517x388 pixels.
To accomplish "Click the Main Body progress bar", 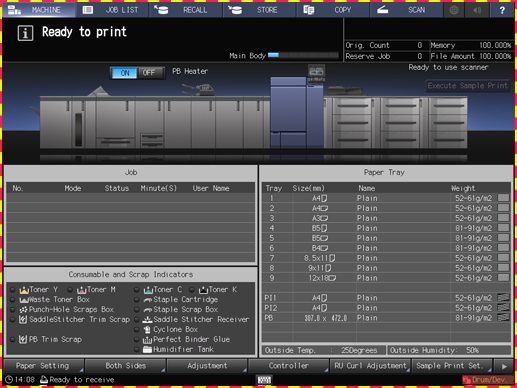I will click(x=303, y=55).
